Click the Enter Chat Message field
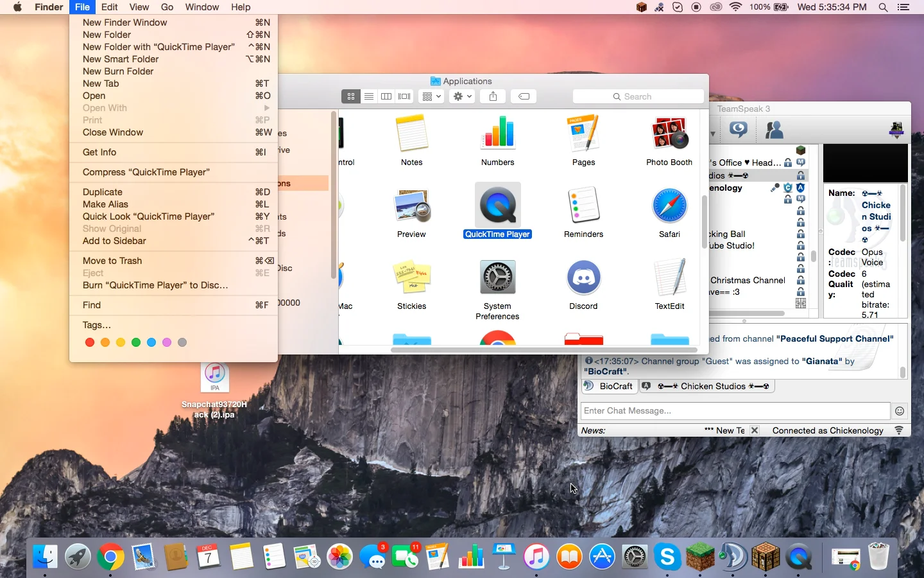 (735, 411)
